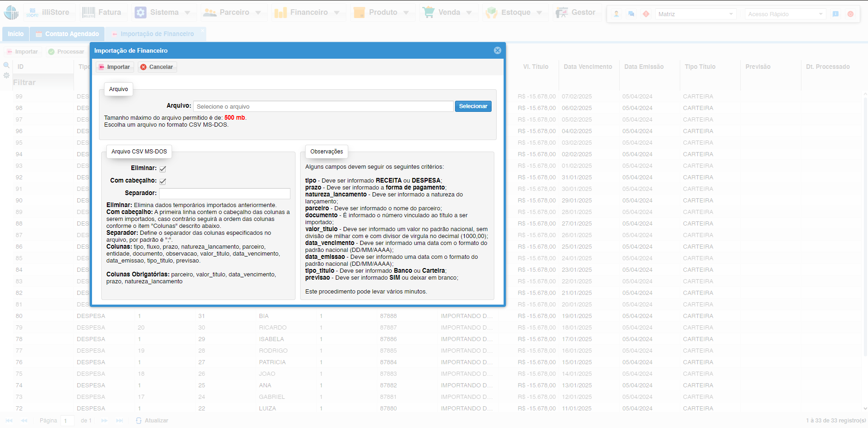Toggle the Eliminar checkbox
This screenshot has width=868, height=428.
tap(163, 169)
